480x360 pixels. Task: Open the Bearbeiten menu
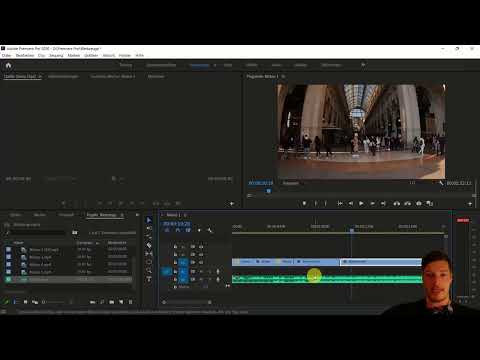pos(25,55)
